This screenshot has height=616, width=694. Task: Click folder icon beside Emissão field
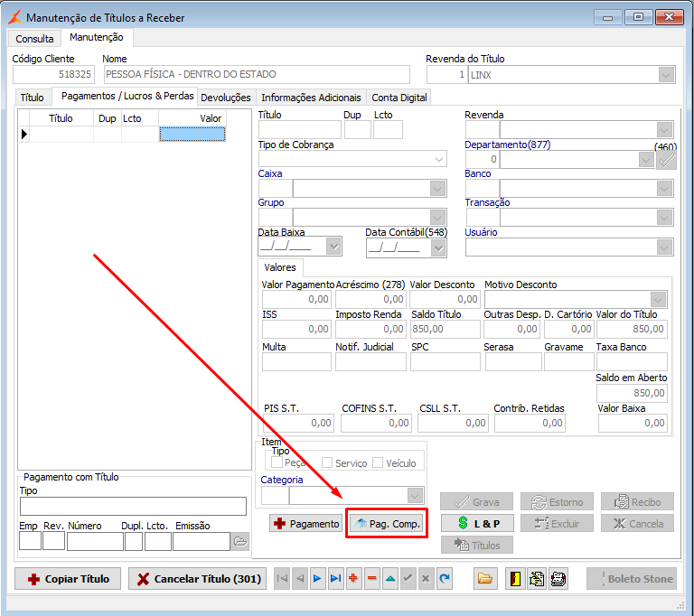pos(240,541)
